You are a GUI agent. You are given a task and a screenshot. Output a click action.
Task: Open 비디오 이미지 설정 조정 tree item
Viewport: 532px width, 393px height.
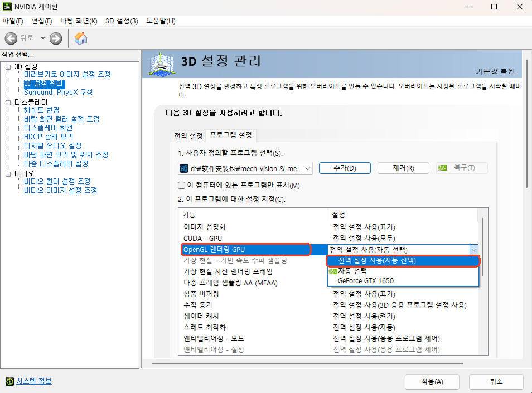60,190
